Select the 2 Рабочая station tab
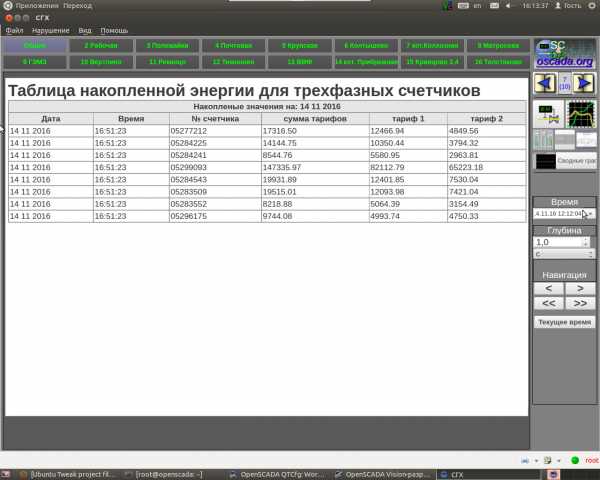 pos(99,45)
